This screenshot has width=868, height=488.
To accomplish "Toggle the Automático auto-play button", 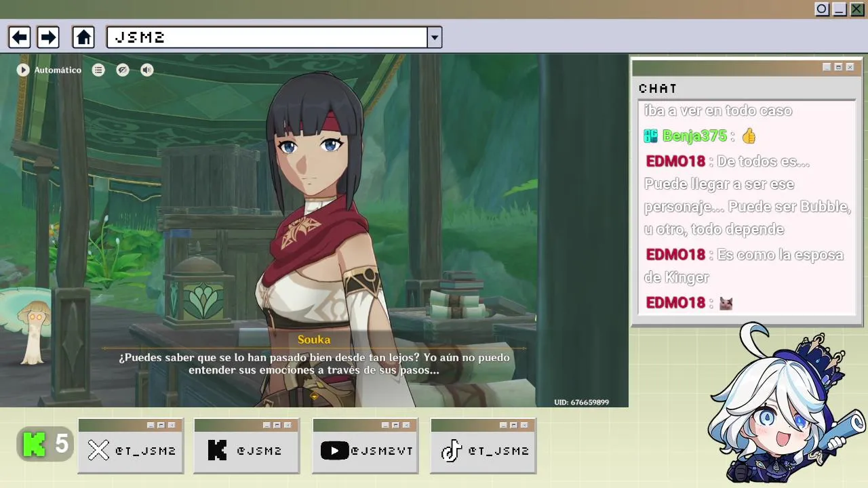I will pos(49,70).
